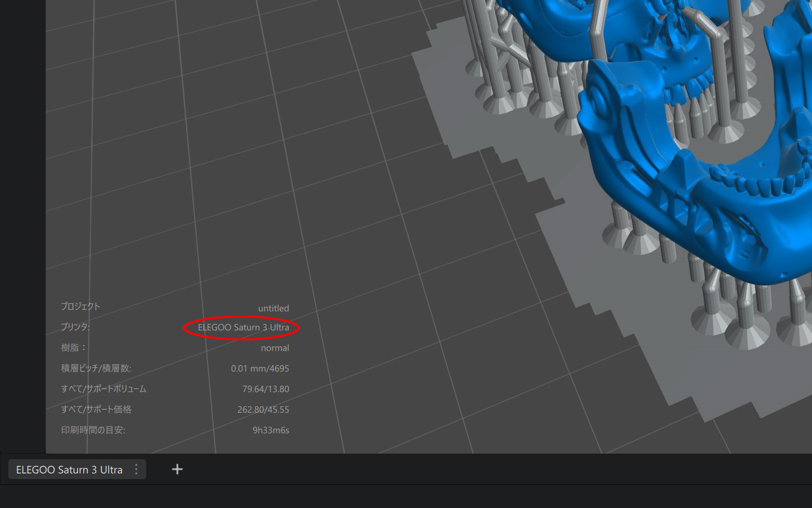Image resolution: width=812 pixels, height=508 pixels.
Task: Select the resin value 'normal'
Action: [x=275, y=348]
